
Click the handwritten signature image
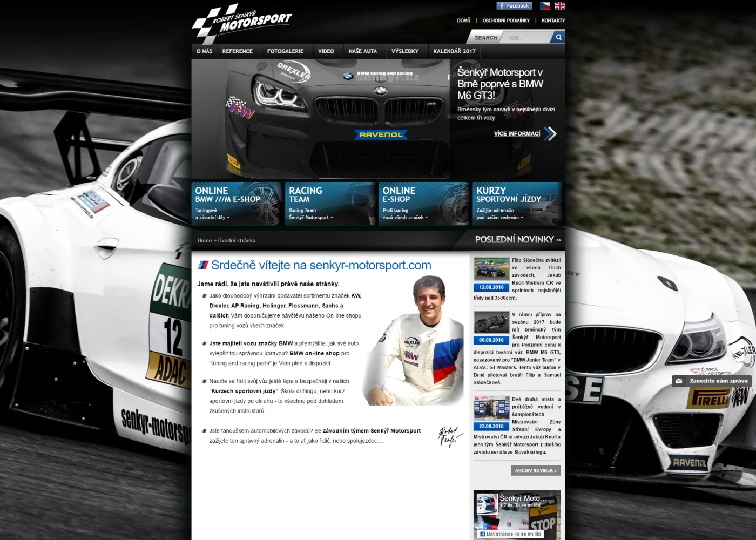[449, 436]
